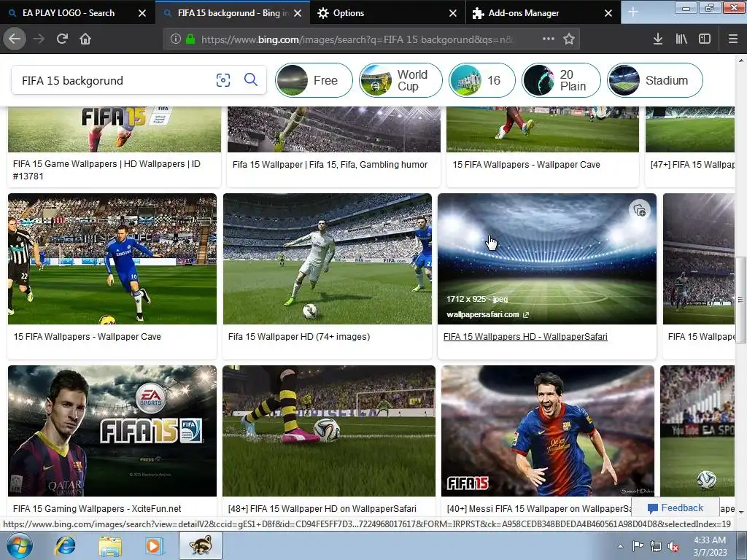Visit wallpapersafari.com source link on stadium image
This screenshot has width=747, height=560.
487,315
